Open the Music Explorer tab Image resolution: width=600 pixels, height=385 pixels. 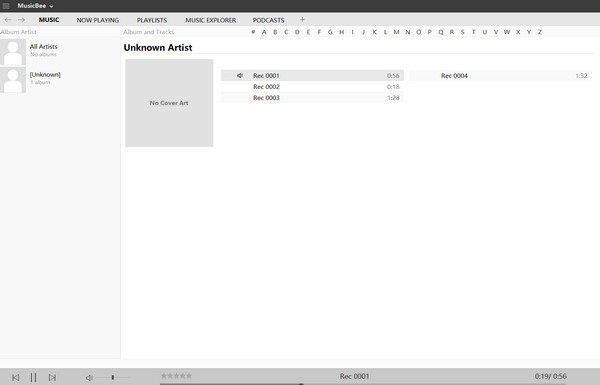click(x=210, y=20)
